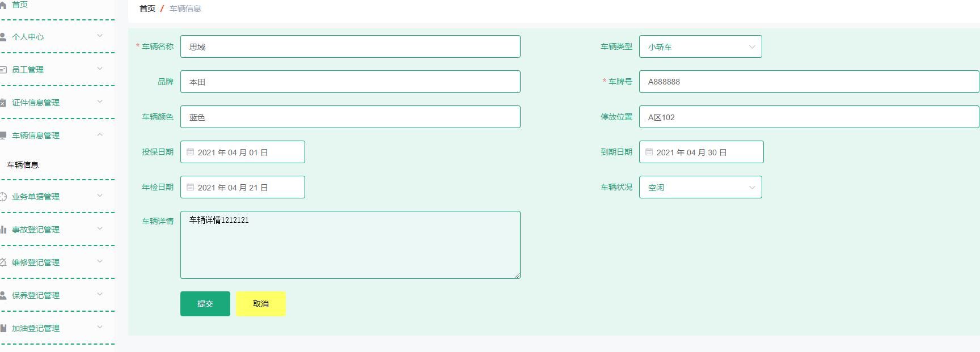The image size is (980, 352).
Task: Open the 加油登记管理 menu
Action: point(35,328)
